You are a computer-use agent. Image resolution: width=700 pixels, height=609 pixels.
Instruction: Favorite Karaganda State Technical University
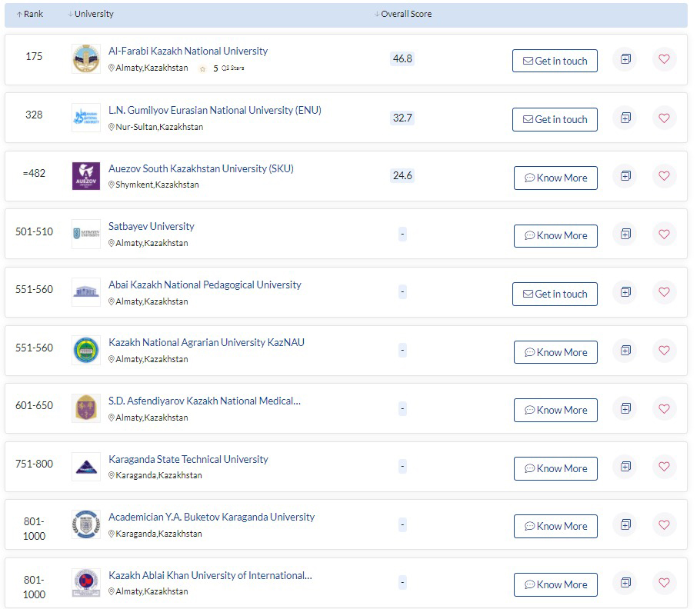(x=664, y=467)
